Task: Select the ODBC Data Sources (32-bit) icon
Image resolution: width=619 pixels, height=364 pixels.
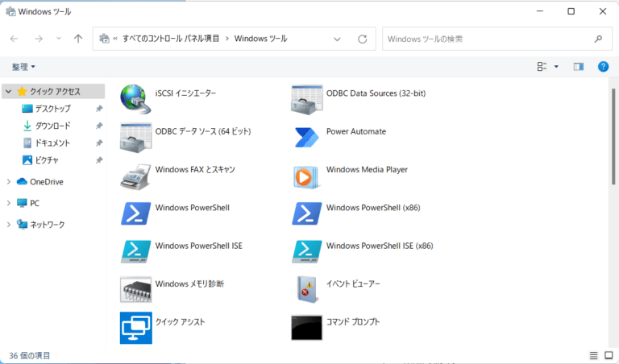Action: 307,100
